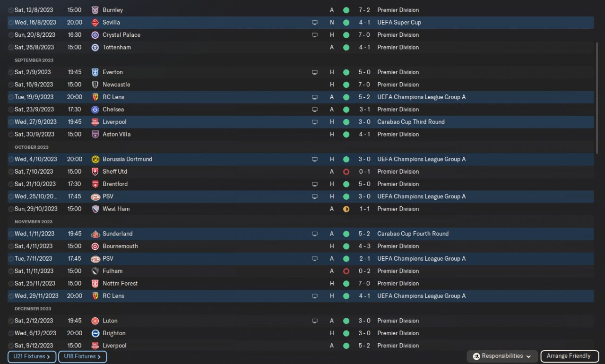Open the U18 Fixtures view
This screenshot has width=605, height=364.
82,357
